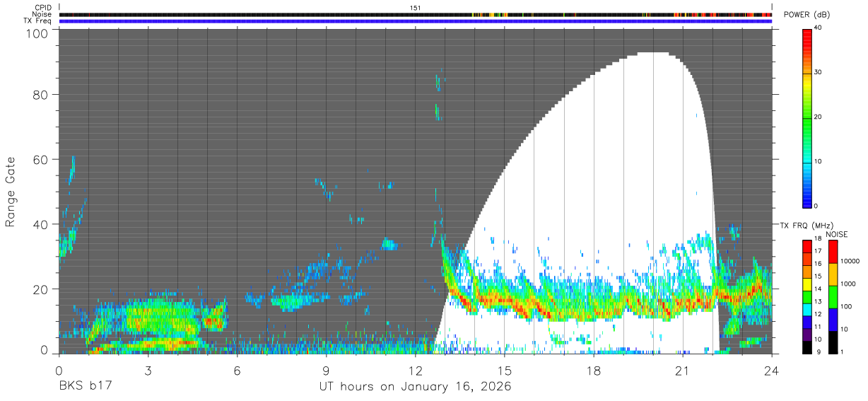The width and height of the screenshot is (868, 401).
Task: Click the 15 tick on UT hours axis
Action: tap(505, 371)
